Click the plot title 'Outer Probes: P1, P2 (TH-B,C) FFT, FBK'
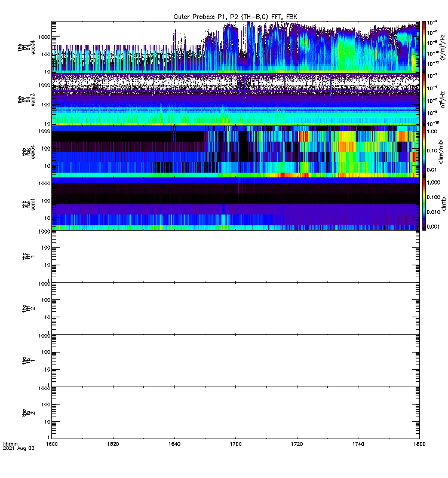This screenshot has height=478, width=448. coord(235,17)
